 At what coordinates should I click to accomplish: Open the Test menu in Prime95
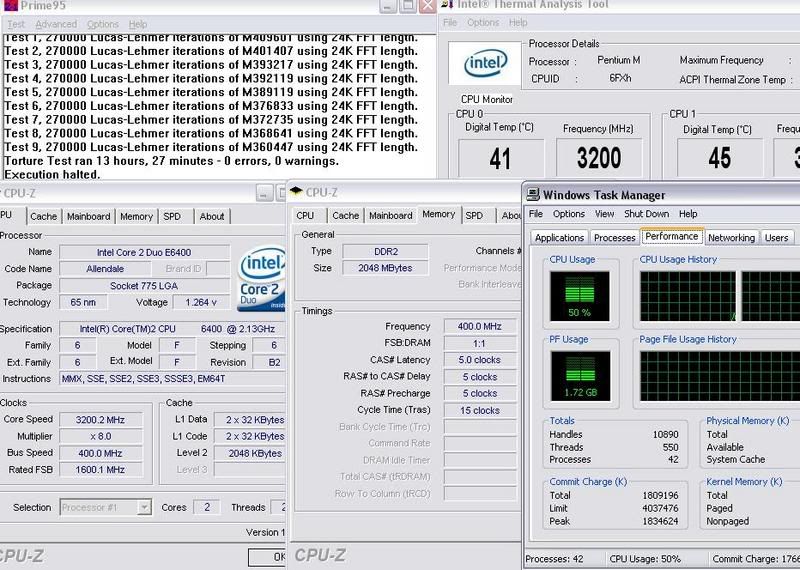(x=15, y=24)
